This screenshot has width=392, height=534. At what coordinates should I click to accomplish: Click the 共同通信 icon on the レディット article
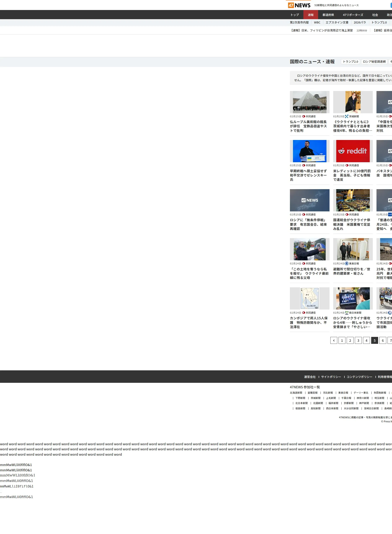(x=347, y=165)
